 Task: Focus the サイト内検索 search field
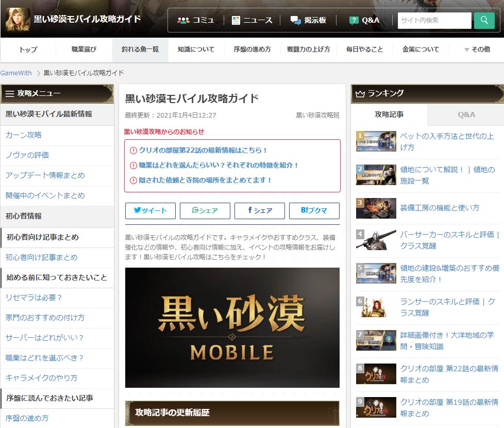tap(434, 21)
